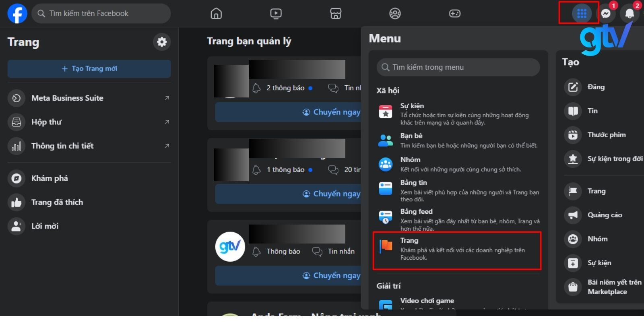Open Nhóm in the Xã hội menu
Image resolution: width=644 pixels, height=322 pixels.
457,164
